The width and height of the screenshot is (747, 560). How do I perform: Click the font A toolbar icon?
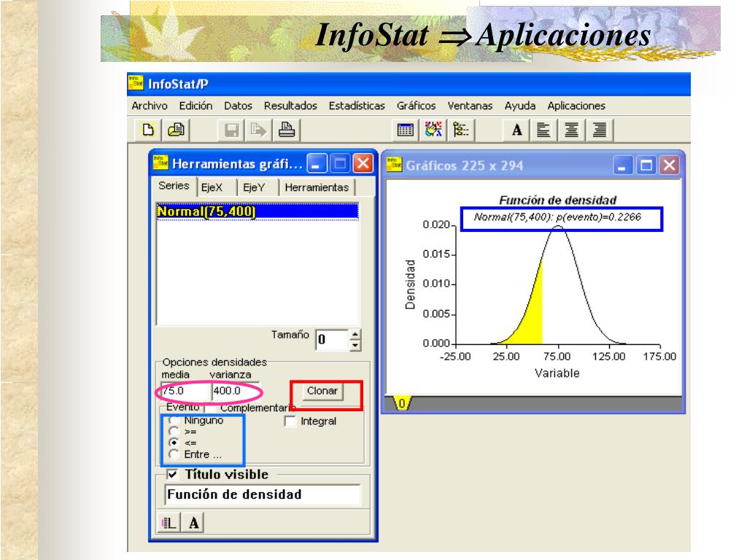pyautogui.click(x=517, y=130)
